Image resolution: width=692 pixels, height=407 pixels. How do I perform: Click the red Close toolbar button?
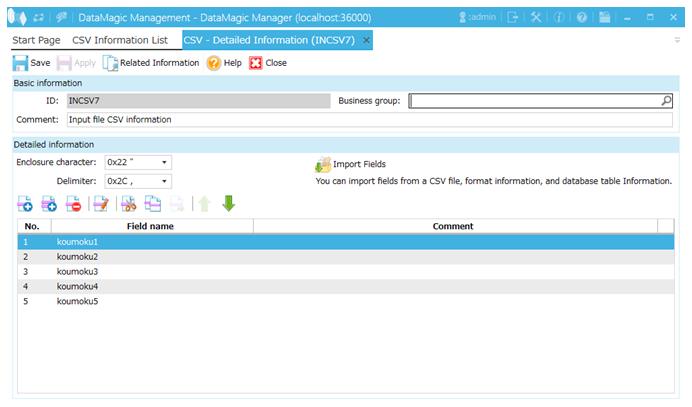click(257, 62)
